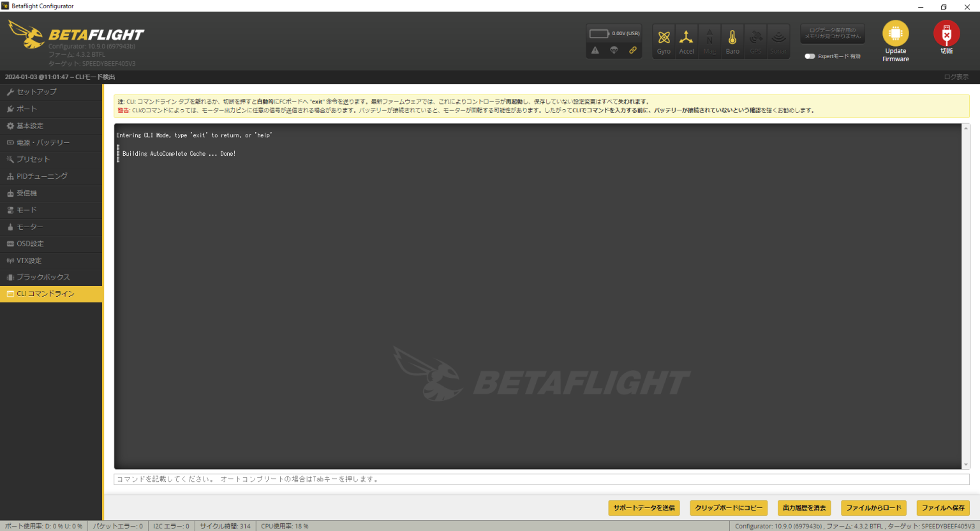This screenshot has height=531, width=980.
Task: Open the ログ表示 link
Action: click(957, 76)
